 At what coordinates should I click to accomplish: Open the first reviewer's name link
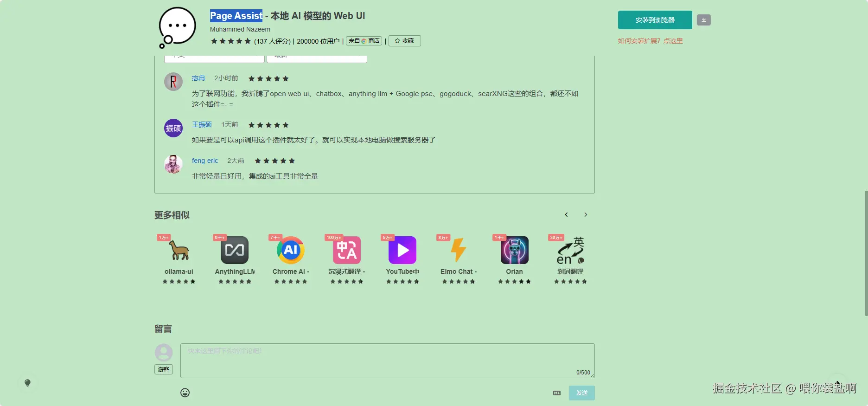coord(198,78)
